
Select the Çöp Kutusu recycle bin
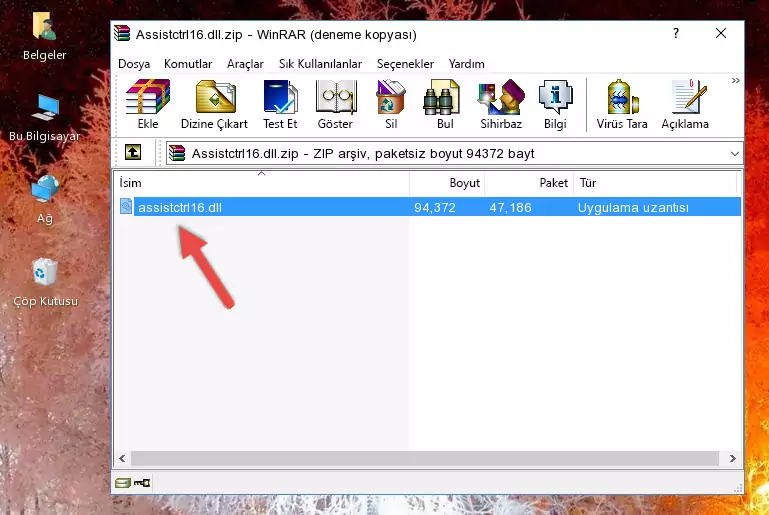pos(45,282)
